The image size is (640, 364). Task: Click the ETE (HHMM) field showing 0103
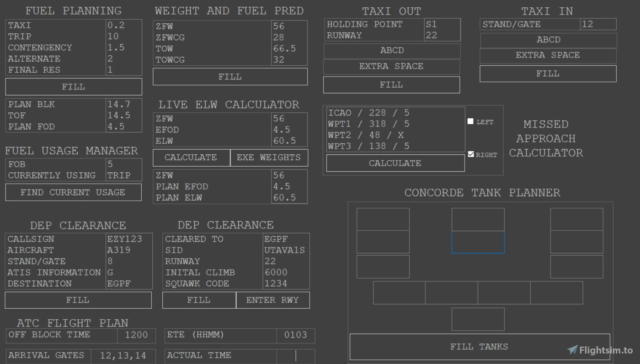296,335
